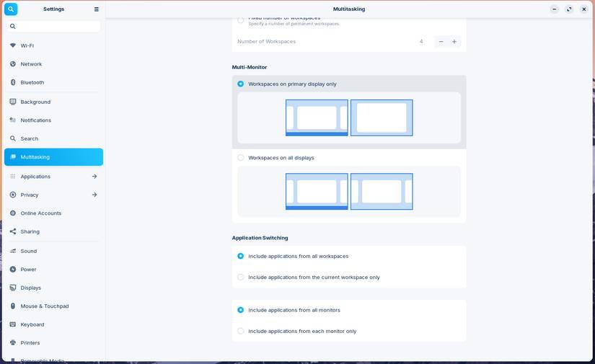This screenshot has height=364, width=595.
Task: Open Power settings panel
Action: coord(53,269)
